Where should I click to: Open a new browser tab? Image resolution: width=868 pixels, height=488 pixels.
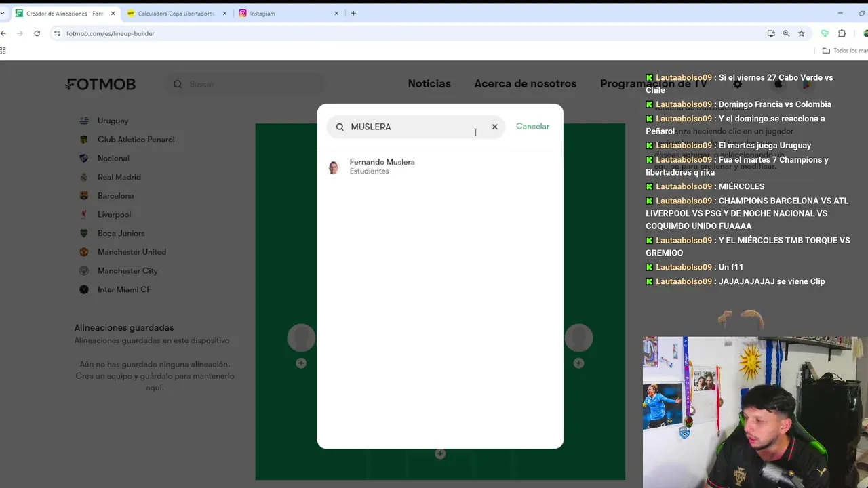point(353,13)
